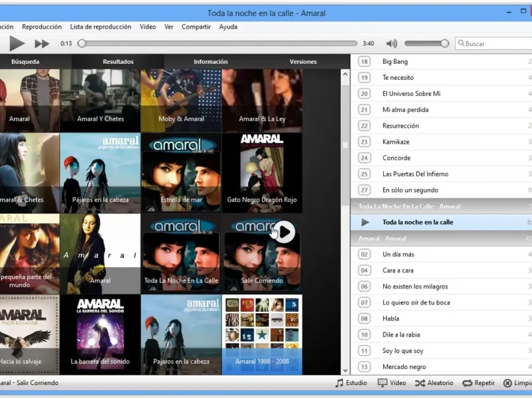Open the Ayuda menu
This screenshot has height=399, width=532.
(x=228, y=27)
